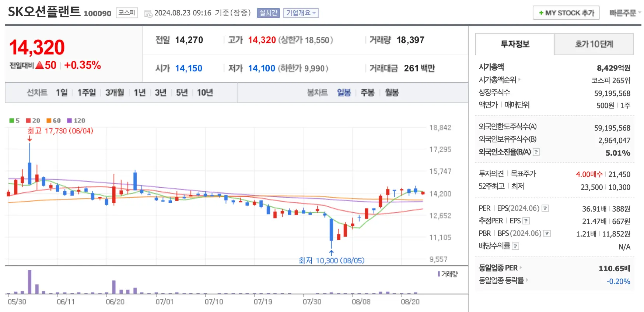Viewport: 644px width, 312px height.
Task: Expand the 동일업종 등락률 arrow link
Action: coord(527,280)
